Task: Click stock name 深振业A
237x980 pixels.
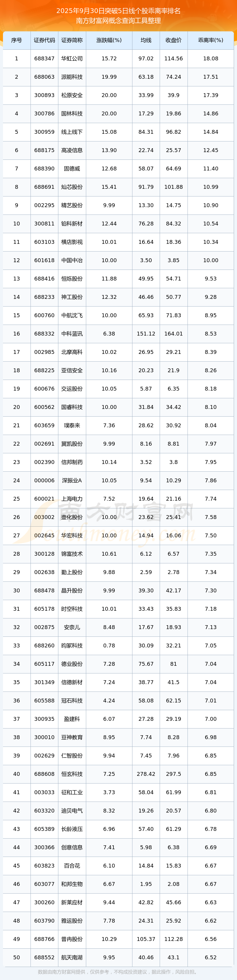Action: [x=72, y=481]
